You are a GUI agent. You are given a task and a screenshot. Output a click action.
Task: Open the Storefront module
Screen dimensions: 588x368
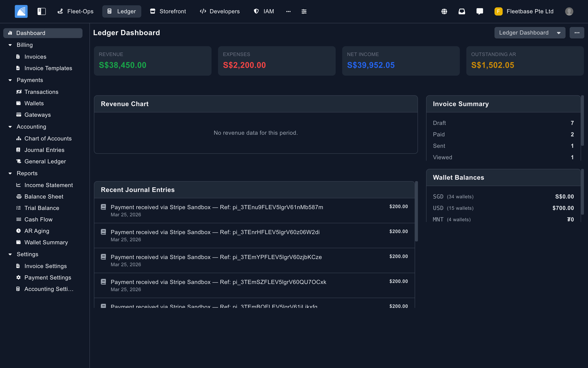[168, 11]
